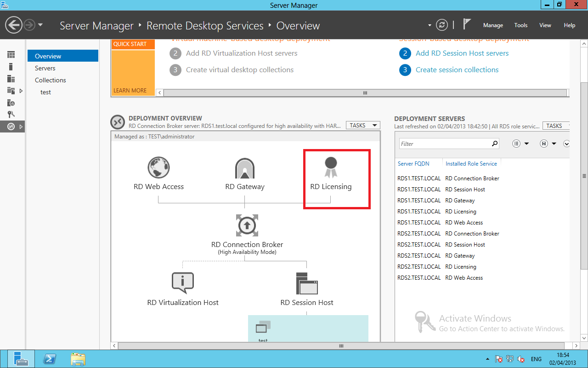This screenshot has width=588, height=368.
Task: Click Create virtual desktop collections
Action: tap(240, 69)
